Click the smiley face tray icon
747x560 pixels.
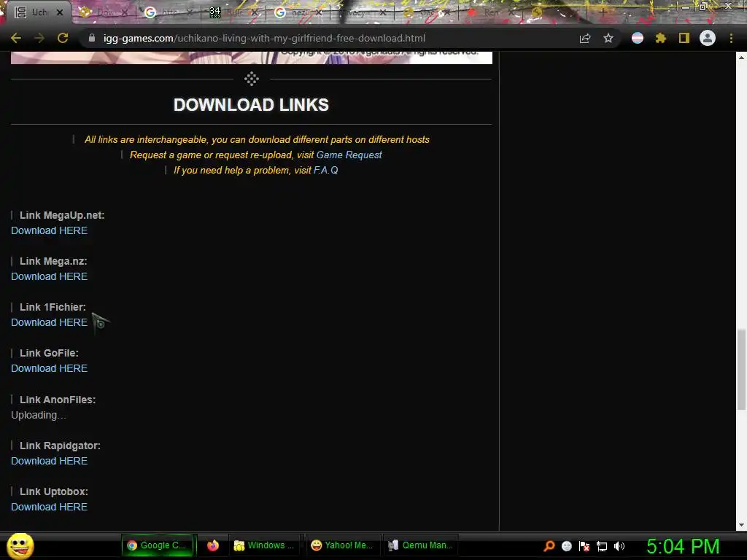pyautogui.click(x=566, y=546)
